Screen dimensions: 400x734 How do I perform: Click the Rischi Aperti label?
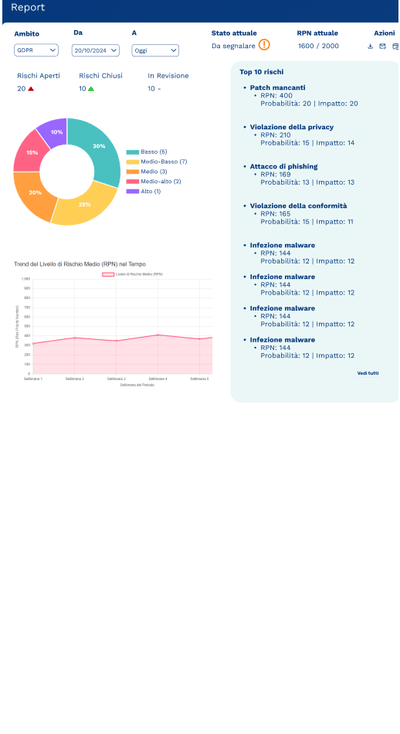tap(39, 76)
